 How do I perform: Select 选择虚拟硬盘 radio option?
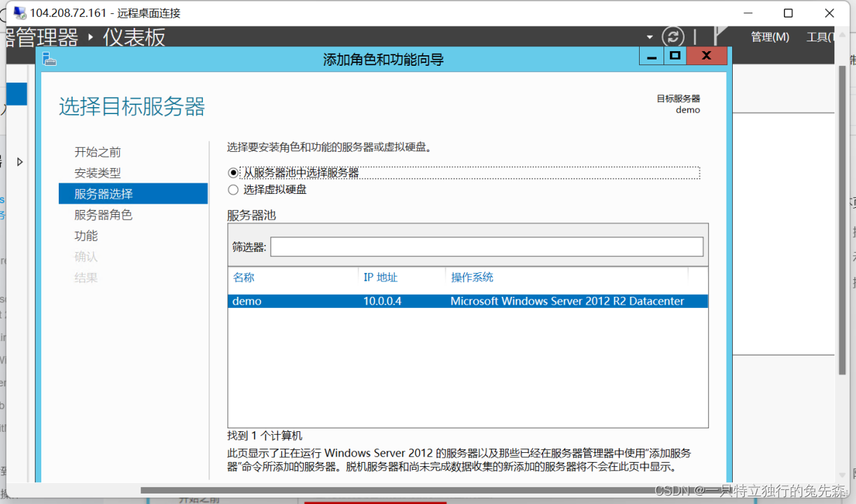click(x=233, y=190)
